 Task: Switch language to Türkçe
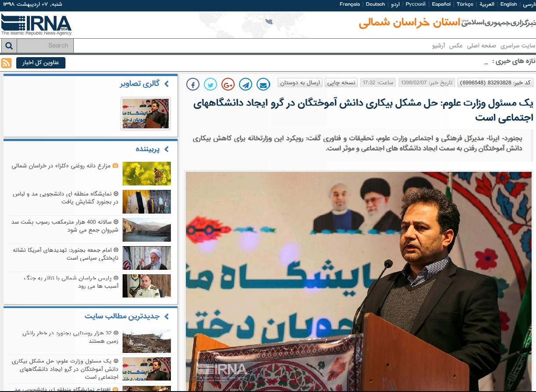465,4
